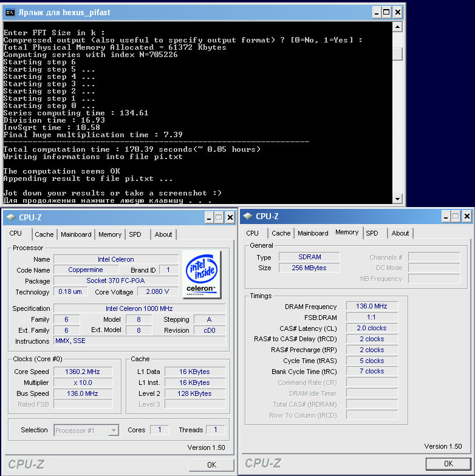Click the console scrollbar down arrow

coord(397,199)
